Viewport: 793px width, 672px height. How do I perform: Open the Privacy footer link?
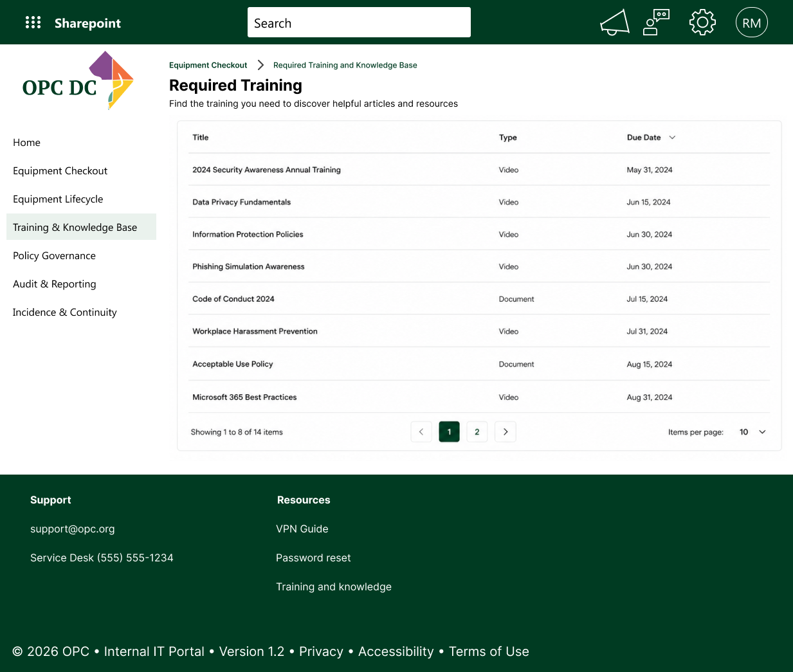(321, 651)
